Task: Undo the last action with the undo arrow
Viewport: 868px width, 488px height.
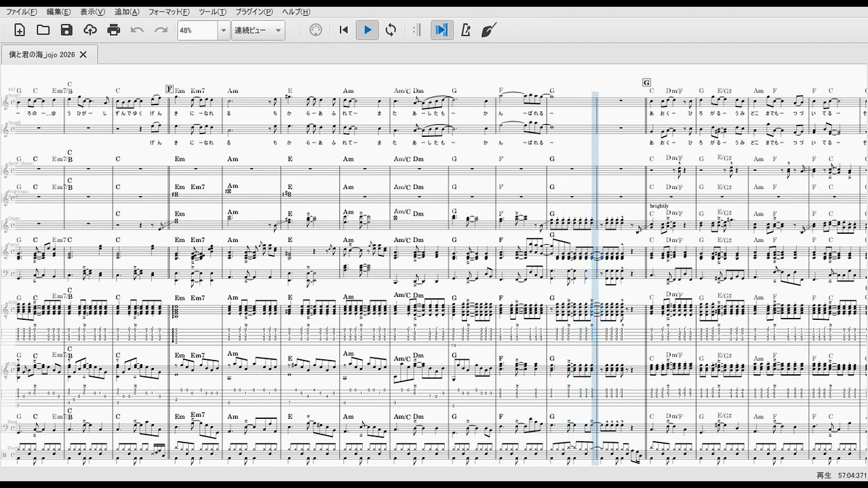Action: click(138, 30)
